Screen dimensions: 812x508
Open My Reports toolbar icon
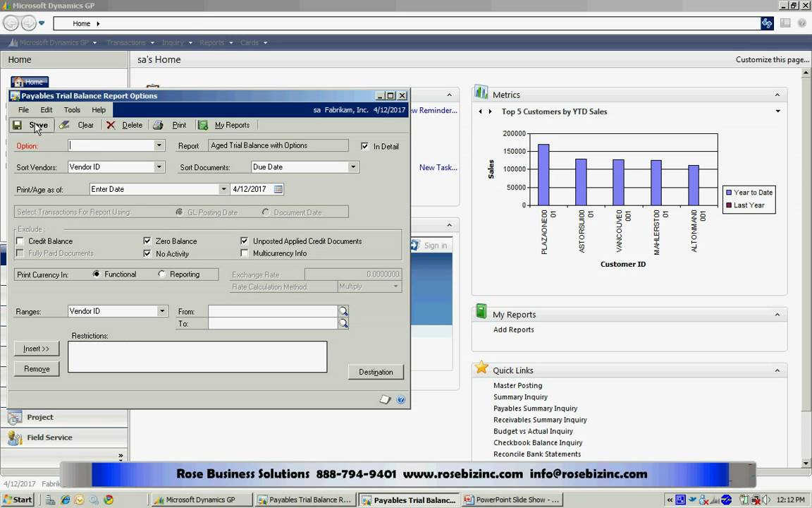[x=203, y=125]
